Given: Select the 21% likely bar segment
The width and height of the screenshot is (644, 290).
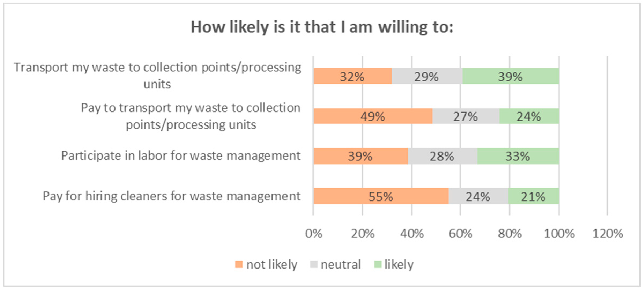Looking at the screenshot, I should (533, 196).
